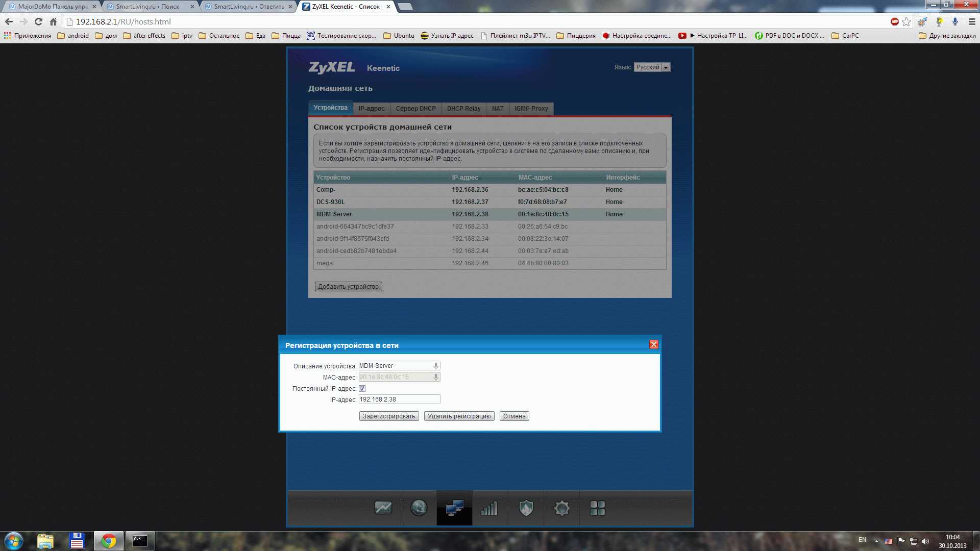This screenshot has height=551, width=980.
Task: Open the Internet globe icon
Action: click(419, 508)
